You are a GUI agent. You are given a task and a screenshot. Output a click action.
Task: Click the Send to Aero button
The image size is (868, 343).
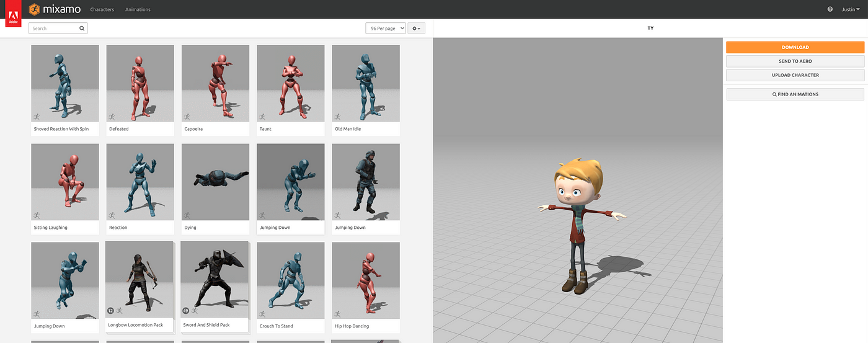pos(795,61)
